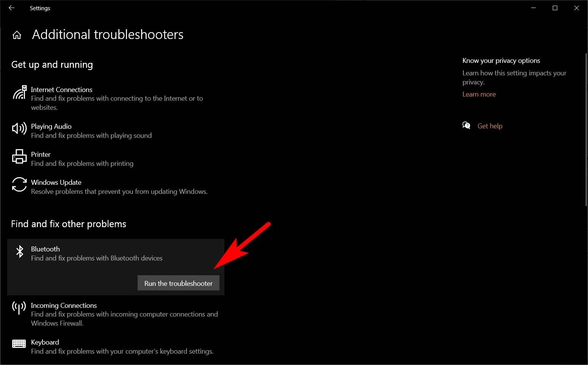Open the Get help link

(x=490, y=126)
